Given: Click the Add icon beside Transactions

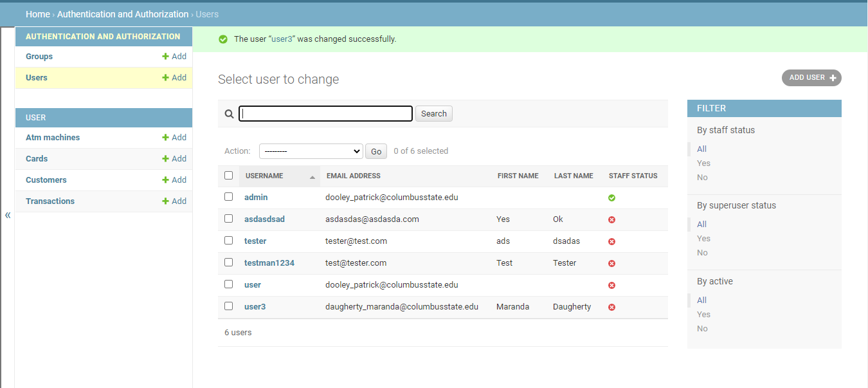Looking at the screenshot, I should point(165,201).
